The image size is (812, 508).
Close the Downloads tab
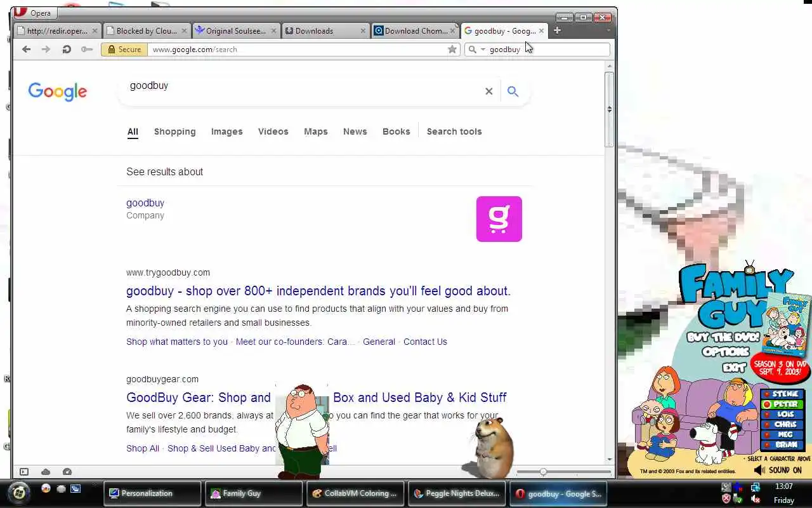363,30
